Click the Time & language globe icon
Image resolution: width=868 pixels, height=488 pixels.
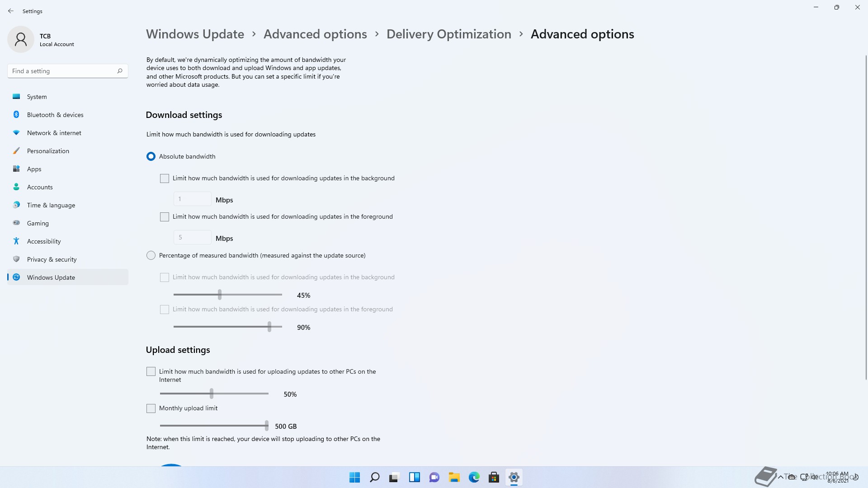pyautogui.click(x=16, y=205)
